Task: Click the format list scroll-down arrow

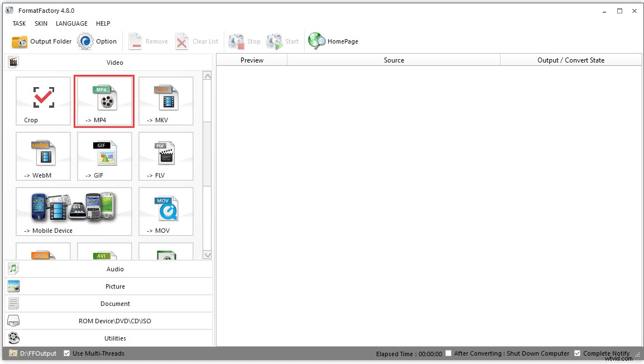Action: (207, 255)
